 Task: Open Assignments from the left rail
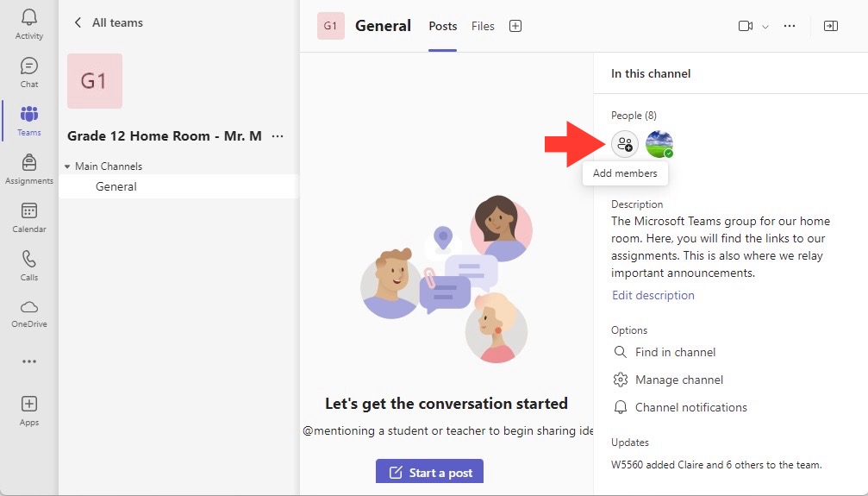pyautogui.click(x=28, y=163)
